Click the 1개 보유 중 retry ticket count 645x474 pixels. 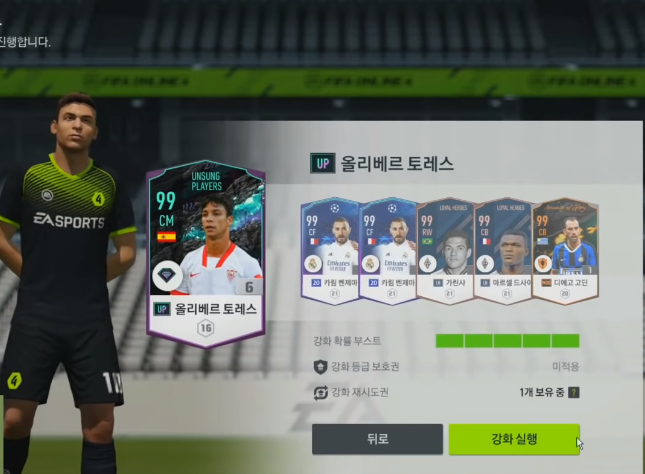(x=542, y=393)
